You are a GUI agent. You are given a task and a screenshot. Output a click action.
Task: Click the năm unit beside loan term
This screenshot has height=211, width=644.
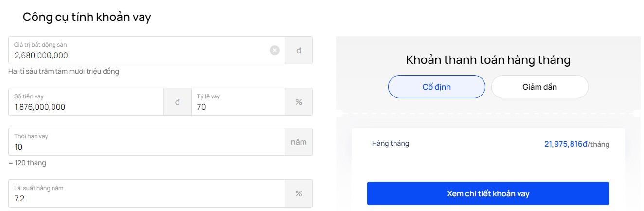pyautogui.click(x=299, y=142)
